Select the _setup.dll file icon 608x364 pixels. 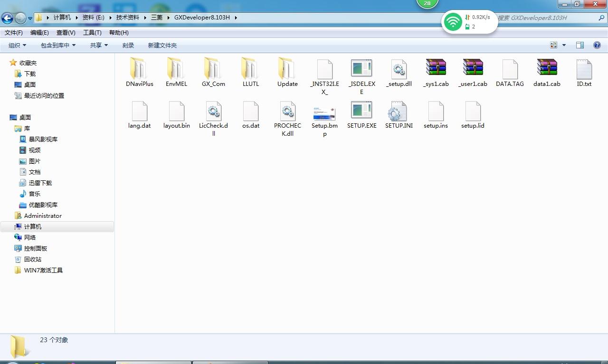(x=399, y=69)
